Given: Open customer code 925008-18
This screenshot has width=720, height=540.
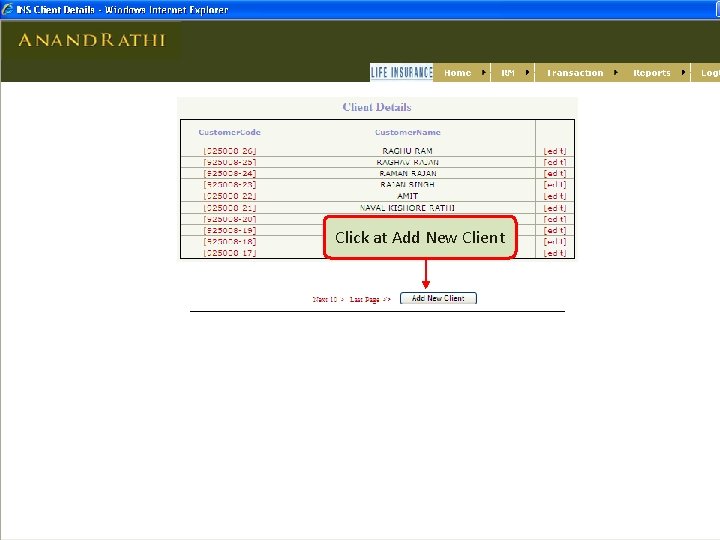Looking at the screenshot, I should coord(230,242).
